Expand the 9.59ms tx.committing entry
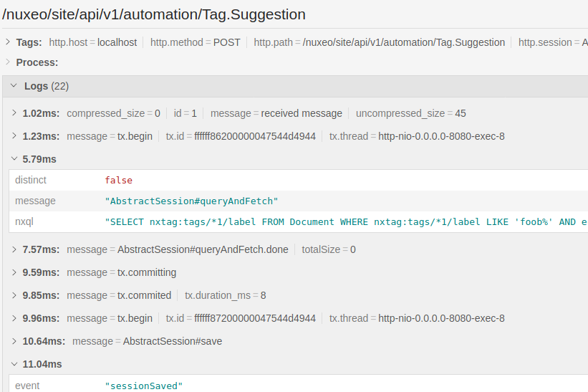This screenshot has height=392, width=588. coord(14,272)
